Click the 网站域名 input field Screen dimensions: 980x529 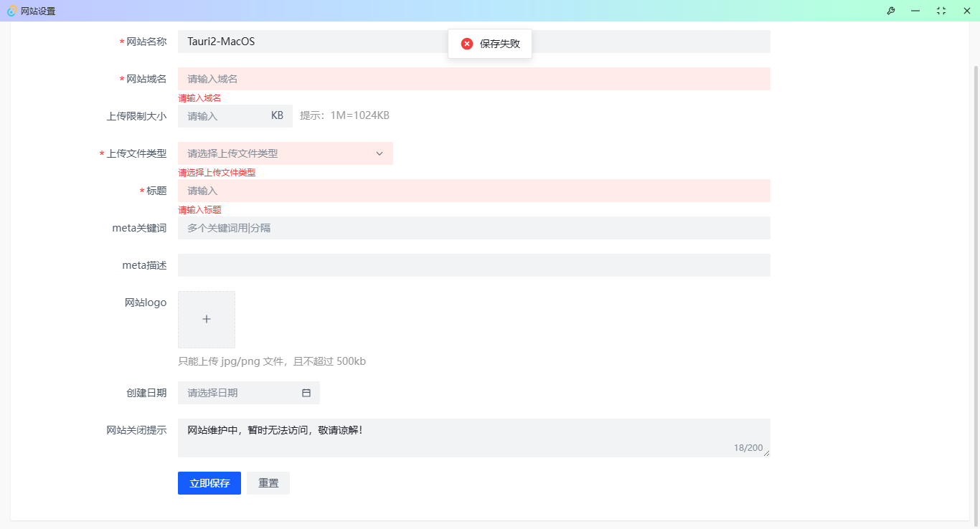click(x=474, y=79)
